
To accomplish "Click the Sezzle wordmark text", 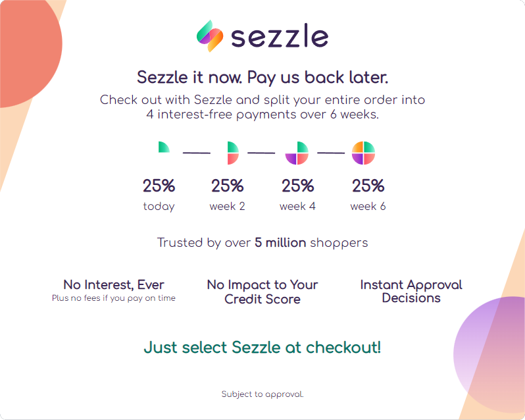I will (x=279, y=37).
